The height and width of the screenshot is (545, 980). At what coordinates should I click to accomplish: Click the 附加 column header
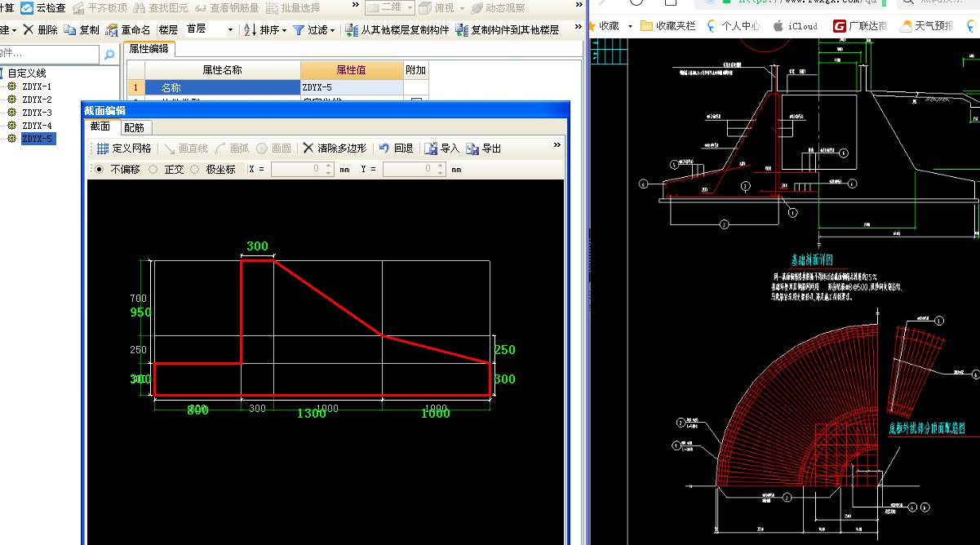(415, 70)
